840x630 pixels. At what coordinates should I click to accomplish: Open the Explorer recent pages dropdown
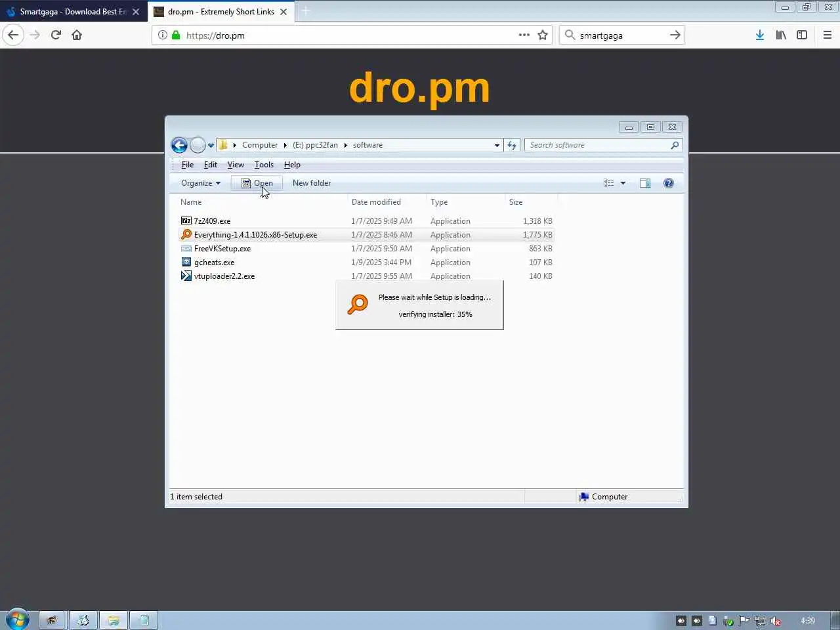(x=211, y=146)
